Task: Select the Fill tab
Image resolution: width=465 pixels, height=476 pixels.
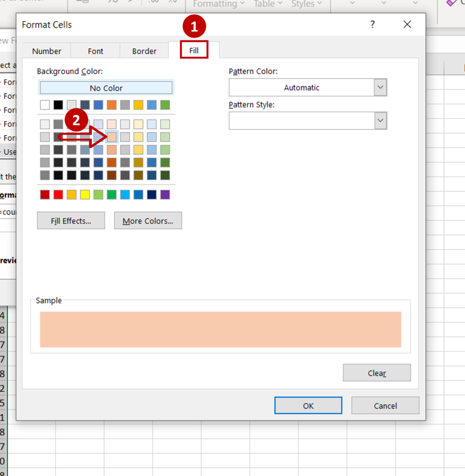Action: tap(194, 50)
